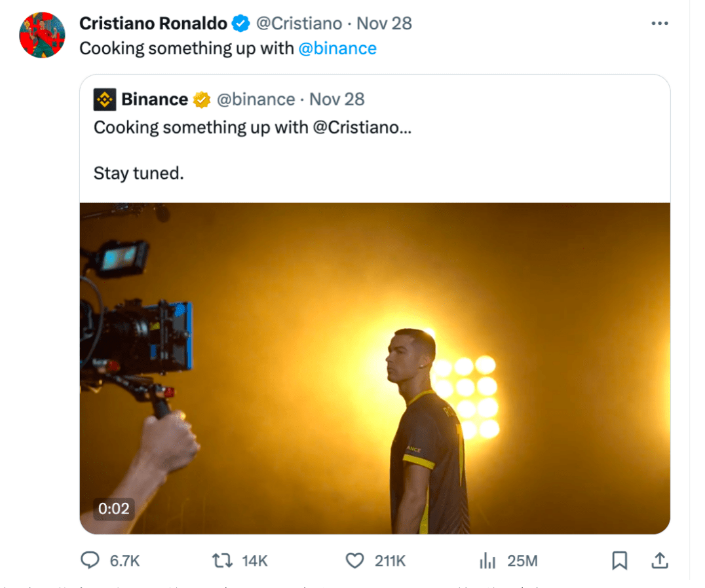
Task: Open the Binance logo avatar in quoted post
Action: tap(105, 100)
